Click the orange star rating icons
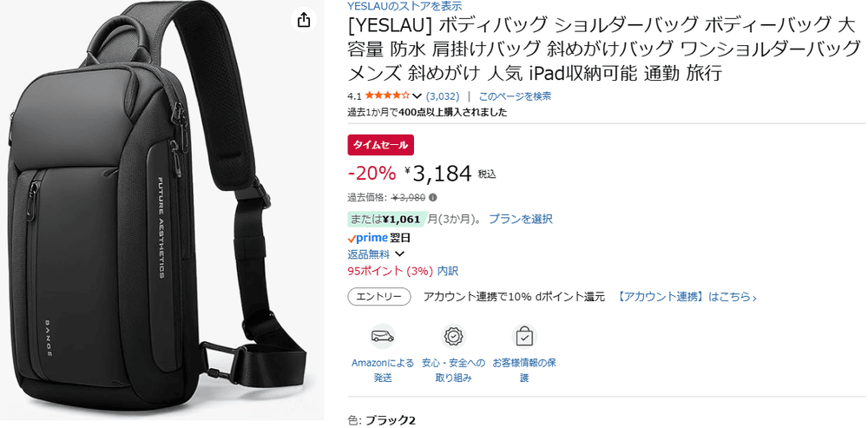868x428 pixels. (x=387, y=95)
